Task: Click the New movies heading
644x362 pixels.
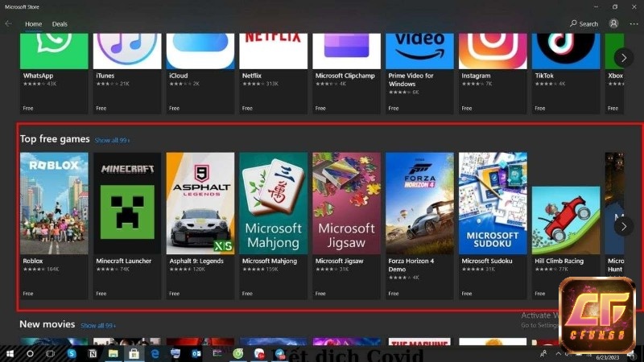Action: click(47, 324)
